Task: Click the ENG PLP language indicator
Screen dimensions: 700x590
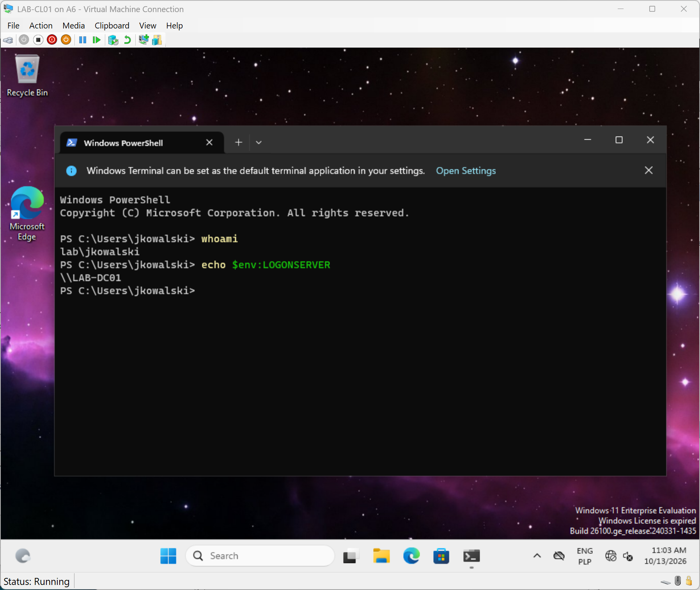Action: (585, 556)
